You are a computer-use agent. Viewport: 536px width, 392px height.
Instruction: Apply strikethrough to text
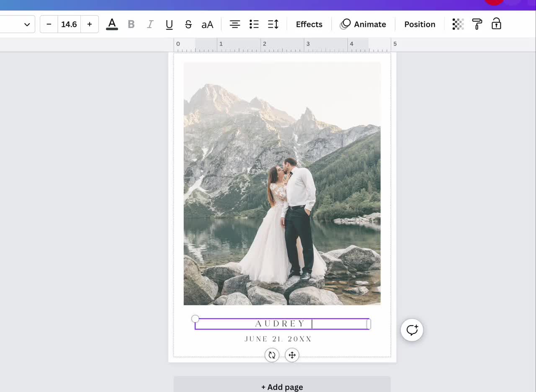coord(188,24)
